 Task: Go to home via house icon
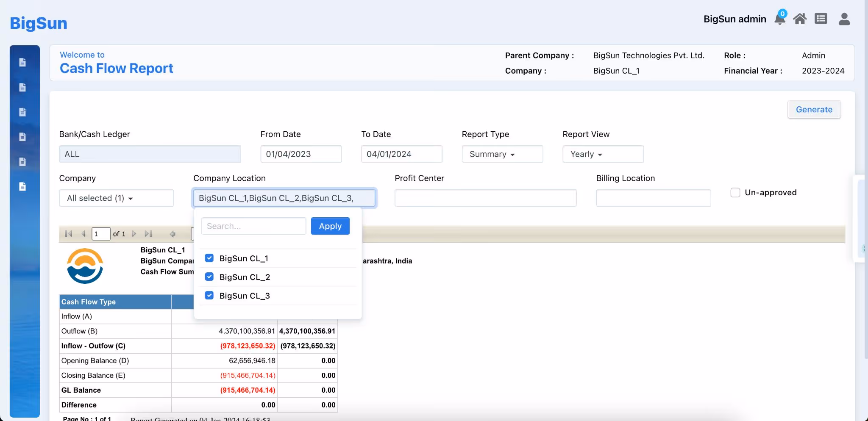pyautogui.click(x=800, y=19)
